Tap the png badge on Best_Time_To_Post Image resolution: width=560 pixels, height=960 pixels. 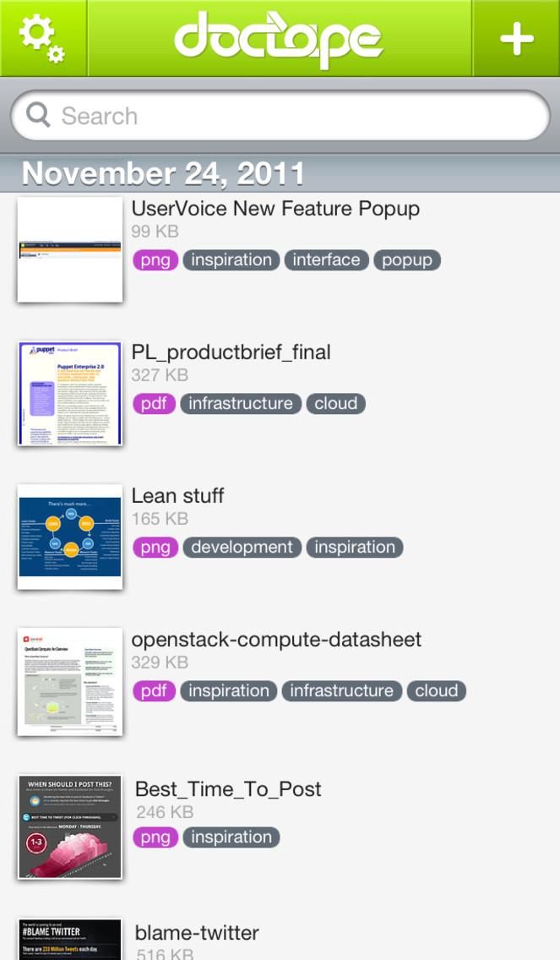155,837
